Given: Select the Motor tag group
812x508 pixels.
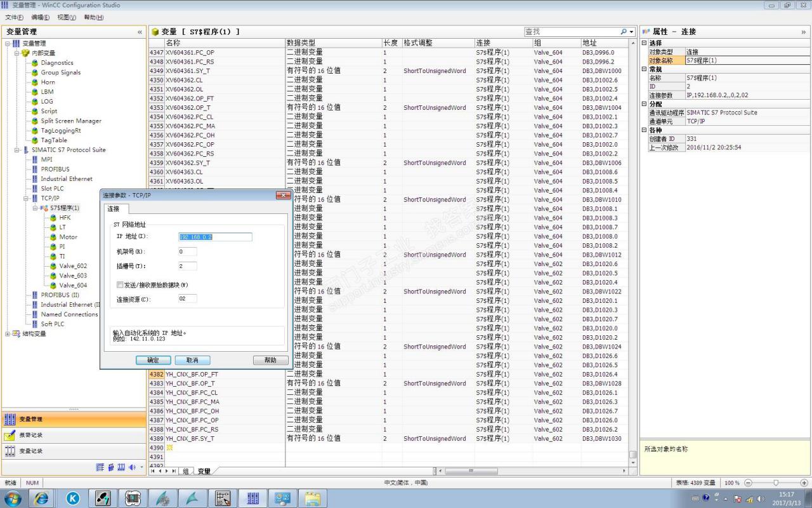Looking at the screenshot, I should 69,237.
